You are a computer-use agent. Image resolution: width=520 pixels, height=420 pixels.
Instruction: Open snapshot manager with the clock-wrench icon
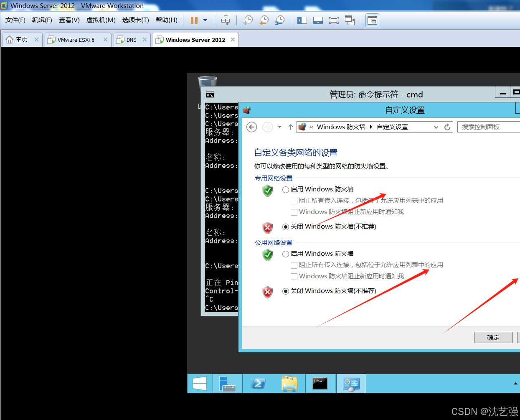click(280, 20)
